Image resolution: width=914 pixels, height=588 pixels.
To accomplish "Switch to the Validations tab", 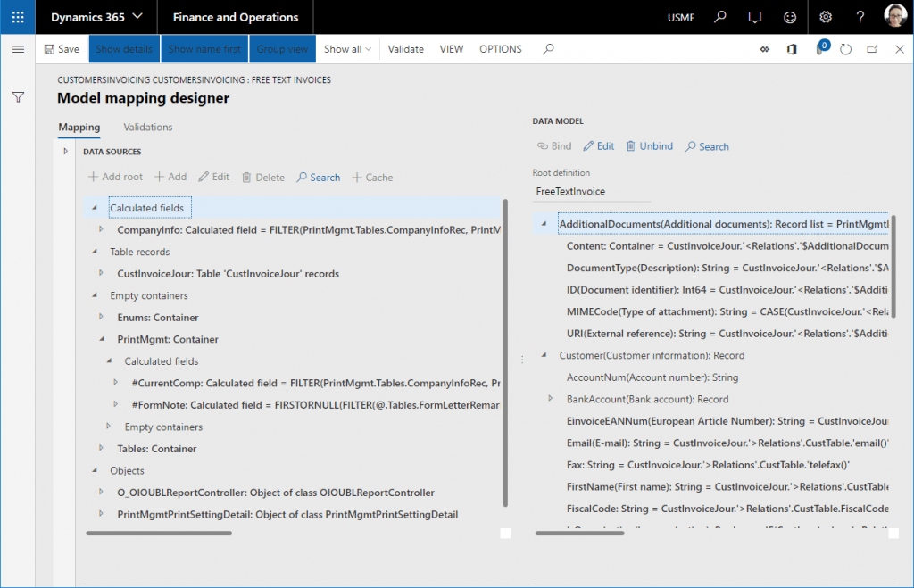I will 146,127.
